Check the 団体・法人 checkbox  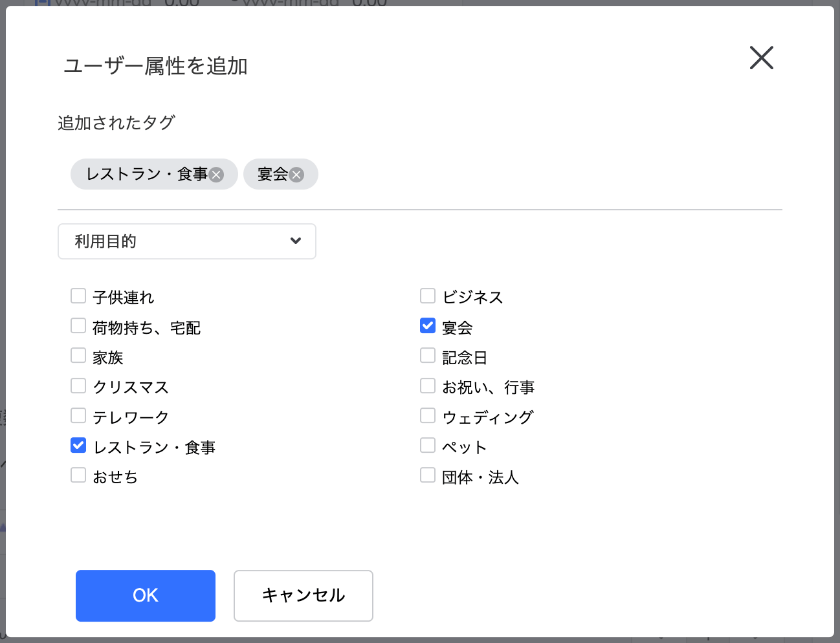coord(428,475)
